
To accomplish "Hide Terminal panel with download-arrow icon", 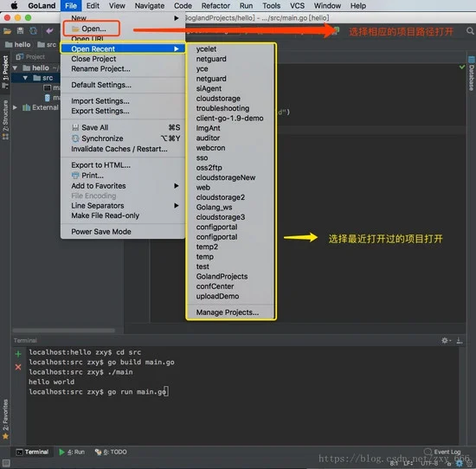I will (460, 341).
